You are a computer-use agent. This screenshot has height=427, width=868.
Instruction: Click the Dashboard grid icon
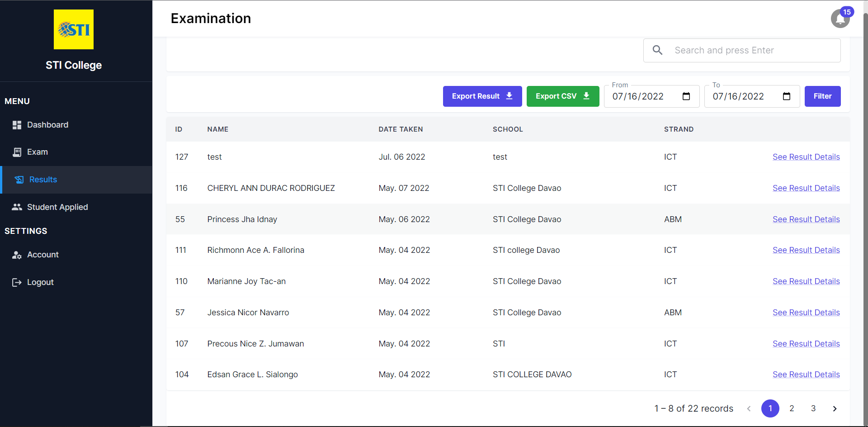coord(17,125)
